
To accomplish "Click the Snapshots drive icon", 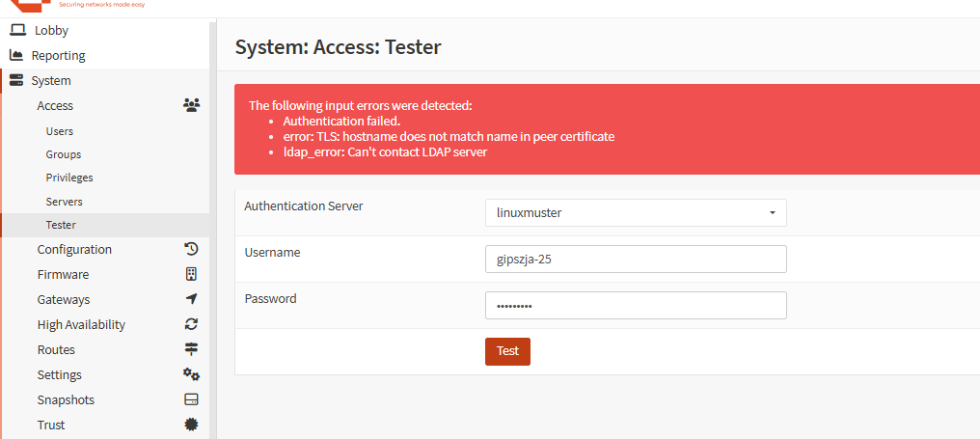I will click(191, 399).
